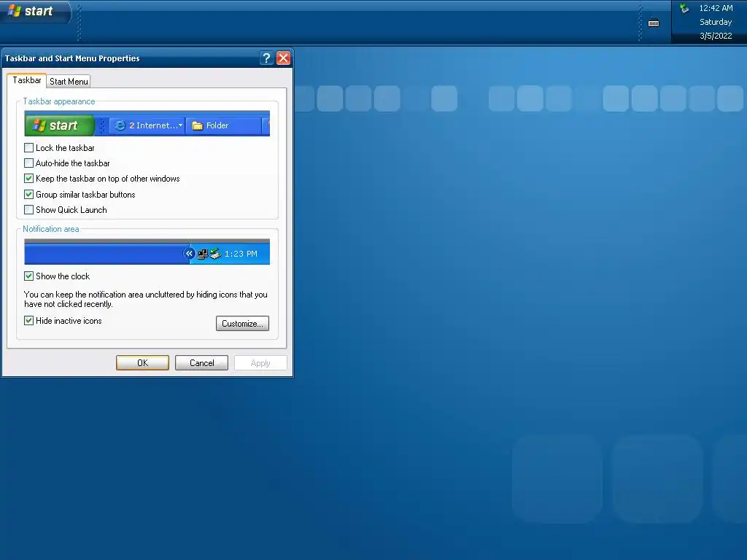
Task: Disable Group similar taskbar buttons
Action: (x=28, y=194)
